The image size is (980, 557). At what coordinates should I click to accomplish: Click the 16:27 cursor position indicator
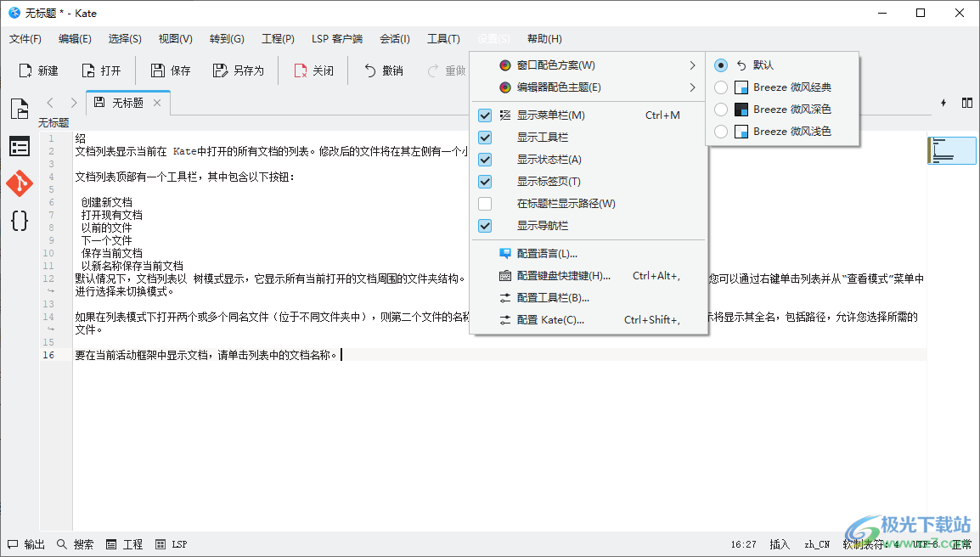coord(743,544)
